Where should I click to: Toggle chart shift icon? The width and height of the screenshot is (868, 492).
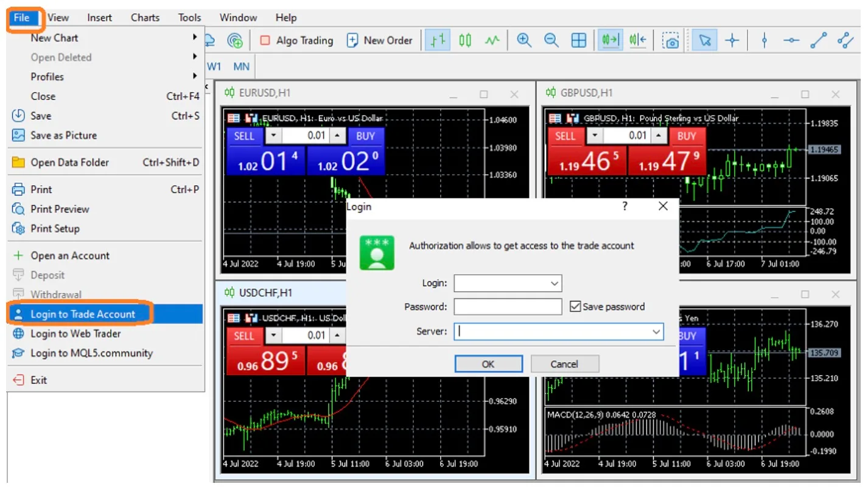point(637,41)
